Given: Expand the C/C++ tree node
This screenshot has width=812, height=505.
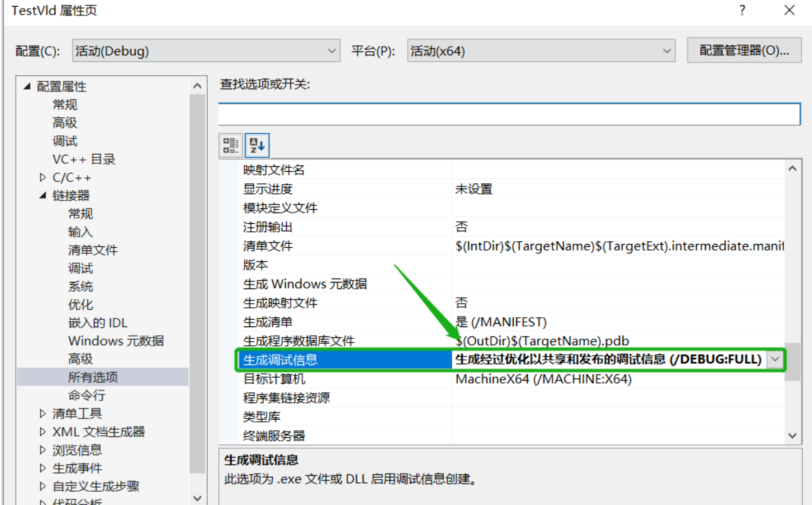Looking at the screenshot, I should click(42, 177).
